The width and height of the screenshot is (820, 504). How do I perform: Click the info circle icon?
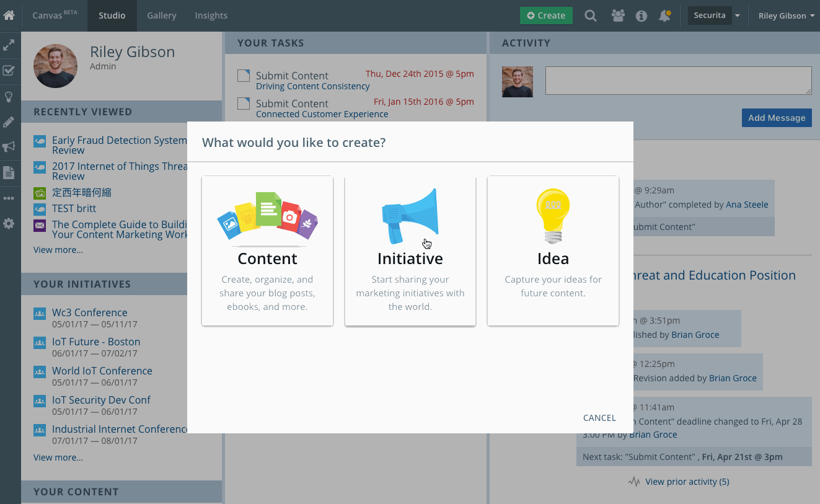(641, 16)
